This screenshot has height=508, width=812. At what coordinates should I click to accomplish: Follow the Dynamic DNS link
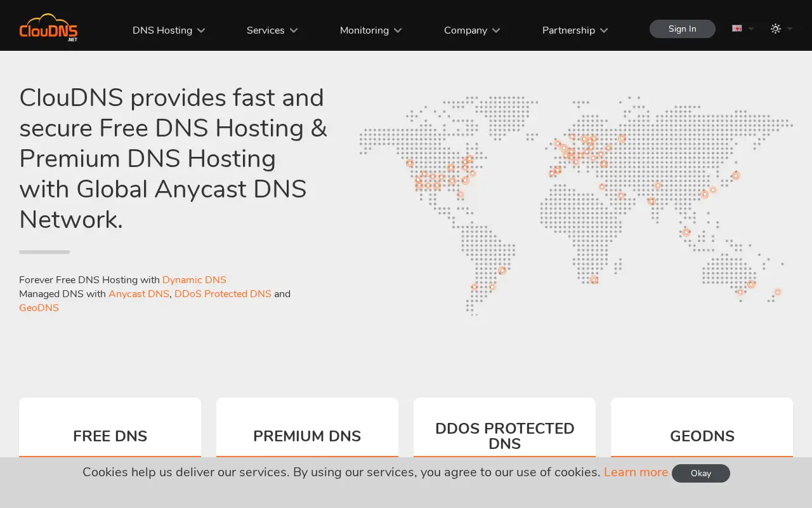click(x=194, y=280)
